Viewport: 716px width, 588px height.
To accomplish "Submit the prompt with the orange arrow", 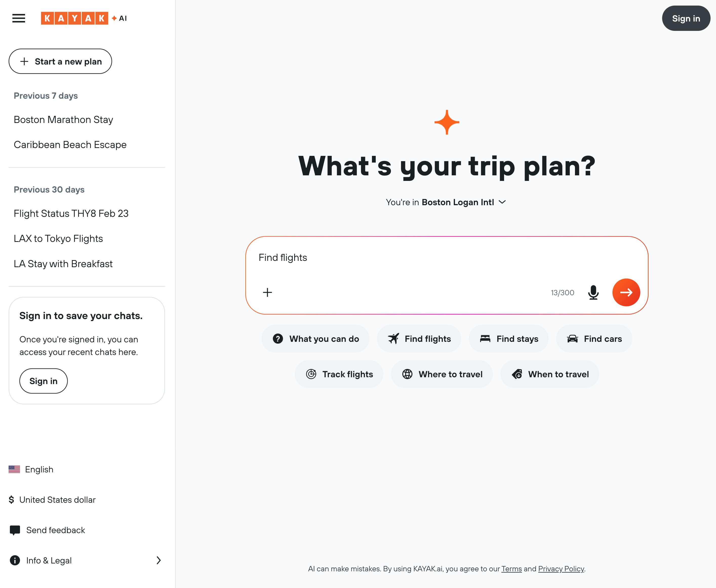I will click(626, 292).
